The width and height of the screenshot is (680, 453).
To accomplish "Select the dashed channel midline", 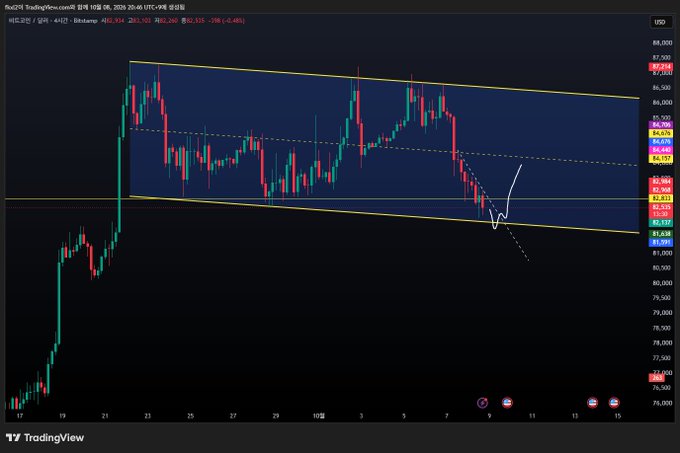I will 384,147.
